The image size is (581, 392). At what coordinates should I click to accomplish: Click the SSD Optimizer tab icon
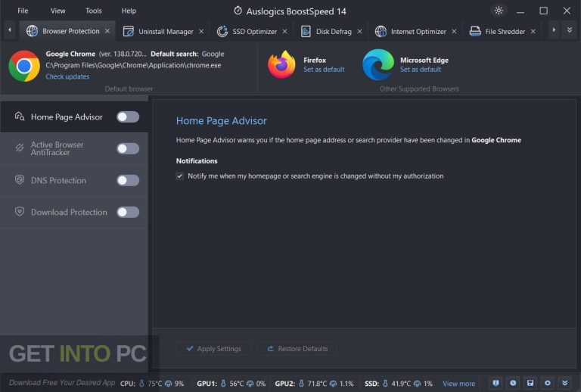click(x=222, y=32)
